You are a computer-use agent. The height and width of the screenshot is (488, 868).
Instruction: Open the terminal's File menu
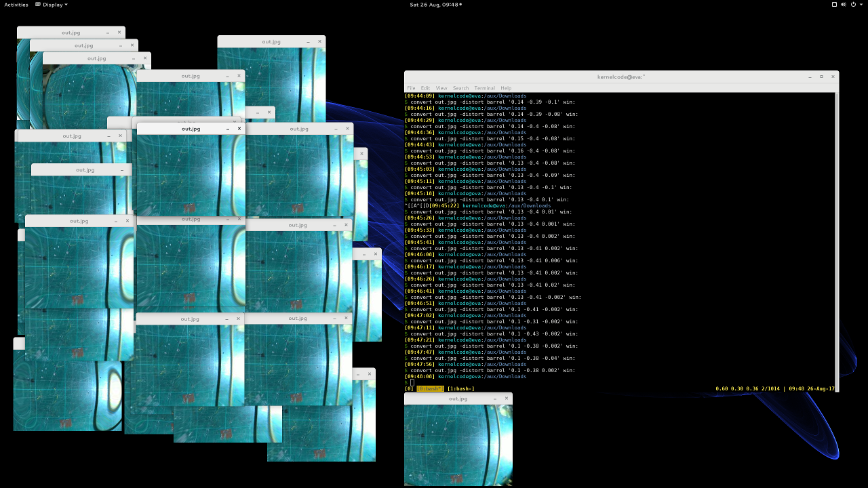(411, 88)
